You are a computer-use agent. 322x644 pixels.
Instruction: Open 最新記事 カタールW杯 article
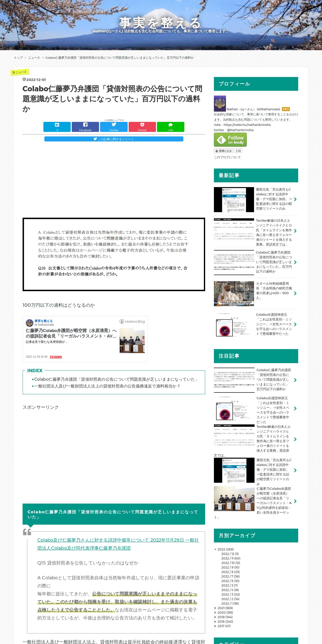[274, 291]
